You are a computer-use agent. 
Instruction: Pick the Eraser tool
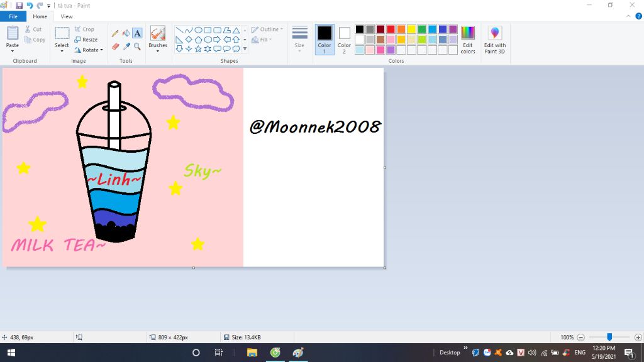click(x=115, y=47)
